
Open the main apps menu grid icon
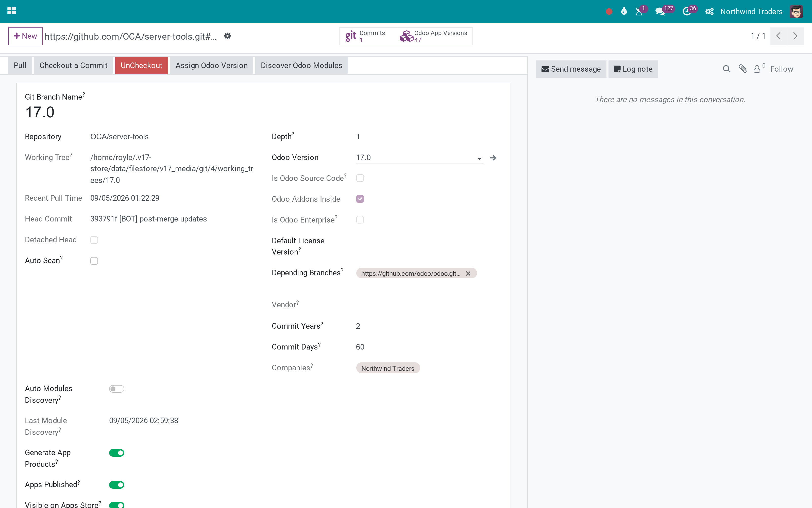click(x=12, y=11)
